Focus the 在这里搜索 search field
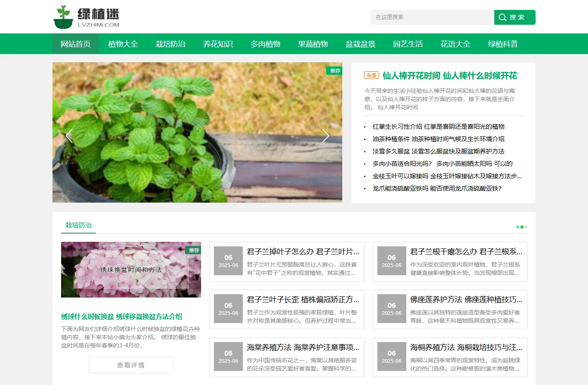 click(432, 17)
